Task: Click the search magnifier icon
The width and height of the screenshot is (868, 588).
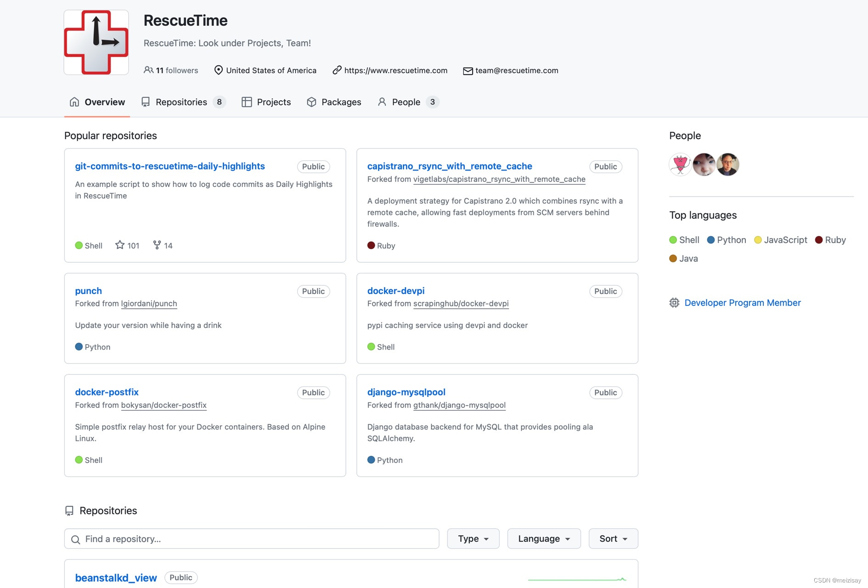Action: (x=76, y=539)
